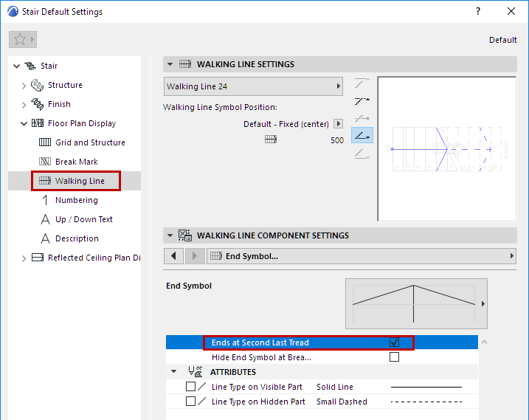The image size is (529, 420).
Task: Expand the Structure tree node
Action: [x=24, y=86]
